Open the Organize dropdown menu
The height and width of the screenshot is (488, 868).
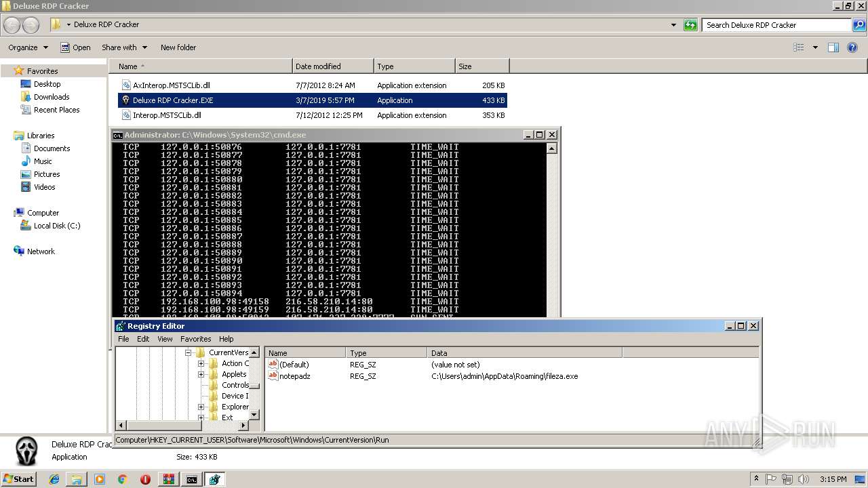(28, 47)
